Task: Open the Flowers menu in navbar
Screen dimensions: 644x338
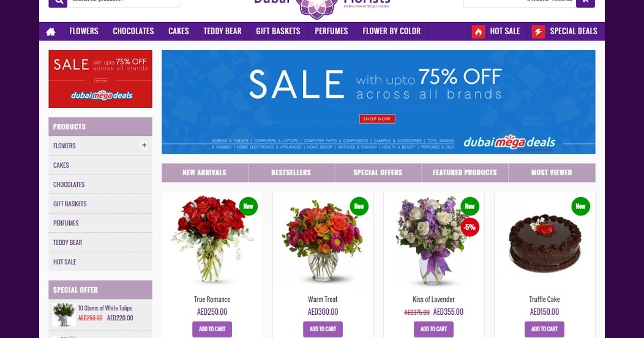Action: pyautogui.click(x=84, y=31)
